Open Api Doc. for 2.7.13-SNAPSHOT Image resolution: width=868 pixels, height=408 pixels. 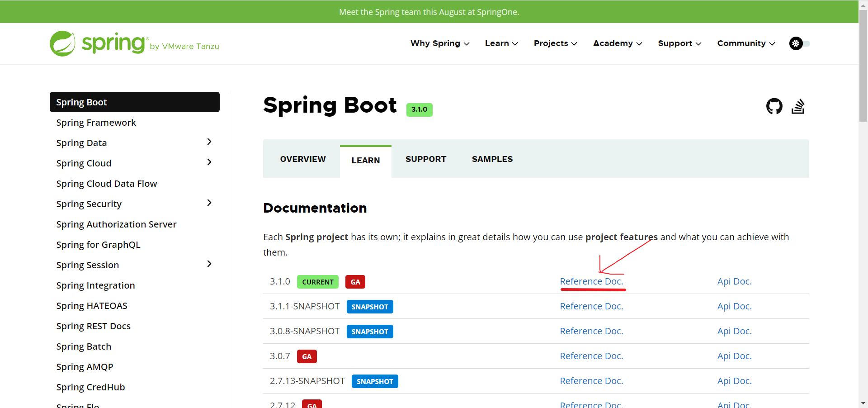[x=734, y=381]
